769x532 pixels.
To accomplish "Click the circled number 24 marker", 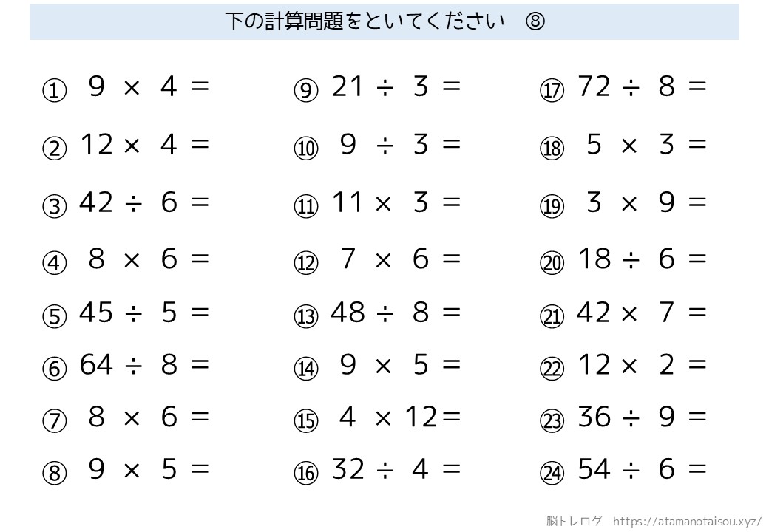I will click(x=552, y=473).
